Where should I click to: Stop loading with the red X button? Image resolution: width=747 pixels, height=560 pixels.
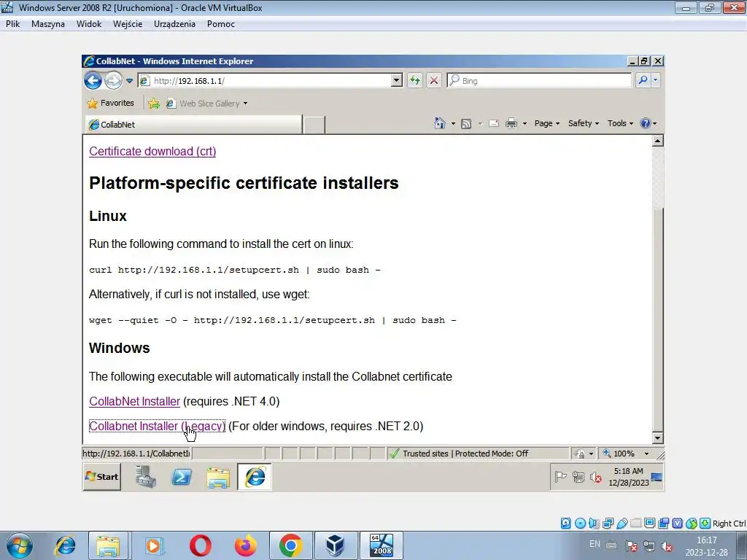[433, 80]
